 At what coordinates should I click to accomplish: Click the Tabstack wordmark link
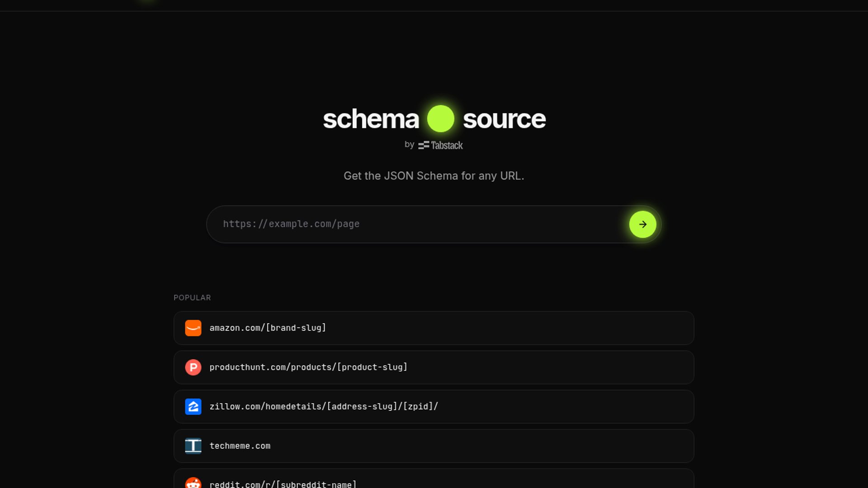click(x=440, y=145)
